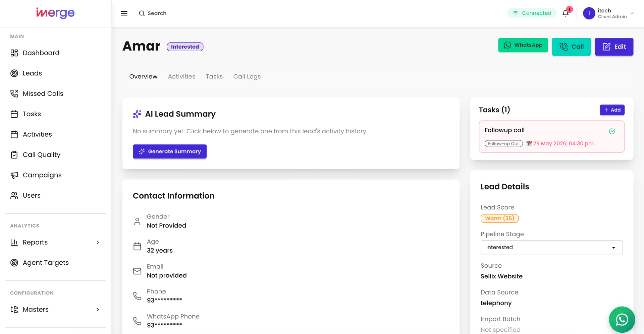This screenshot has width=644, height=334.
Task: Click the 29 May 2026 due date
Action: 563,144
